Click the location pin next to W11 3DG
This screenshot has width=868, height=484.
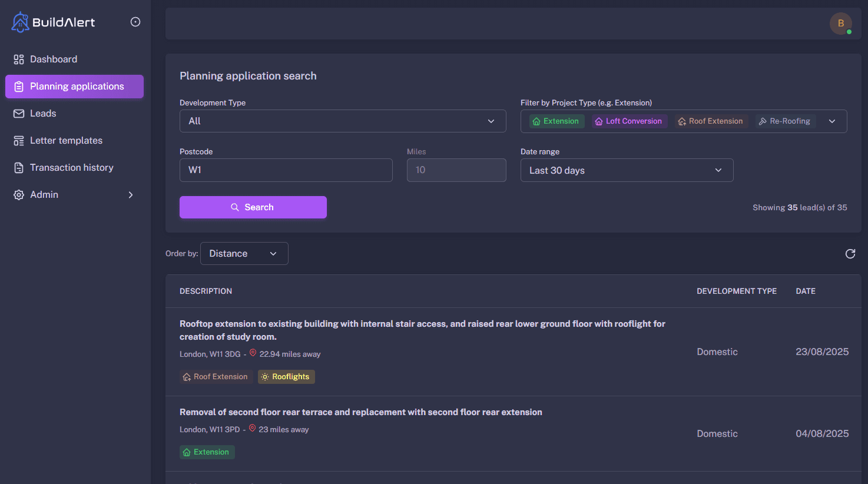[x=252, y=353]
